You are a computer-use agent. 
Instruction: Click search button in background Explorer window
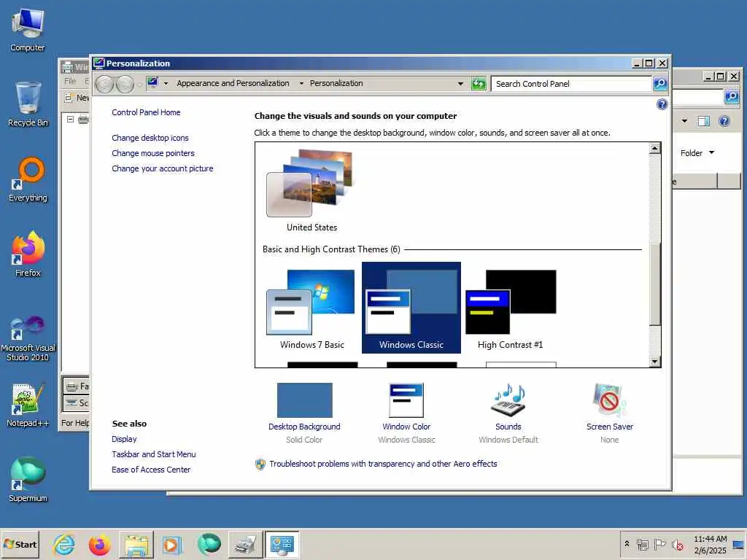[731, 97]
